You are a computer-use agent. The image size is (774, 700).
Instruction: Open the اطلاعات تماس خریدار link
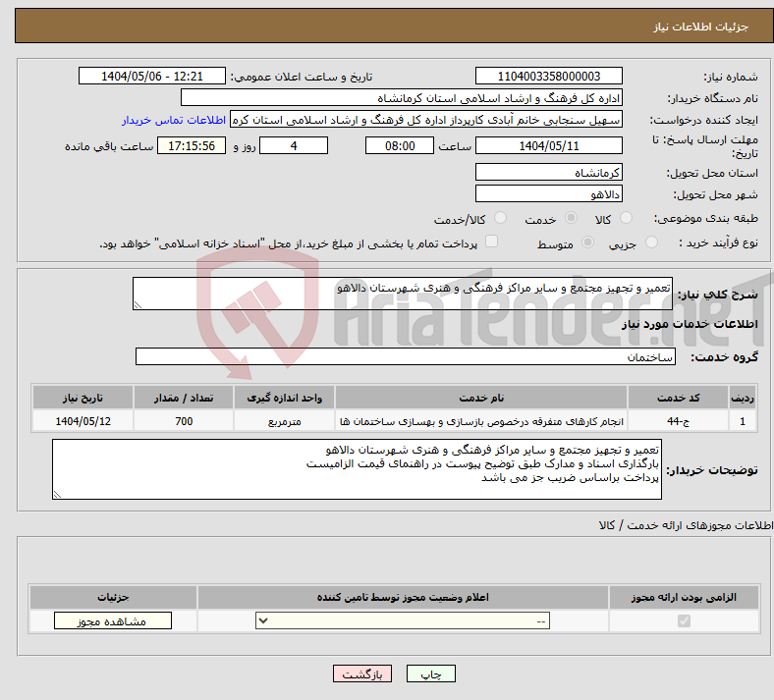coord(174,120)
